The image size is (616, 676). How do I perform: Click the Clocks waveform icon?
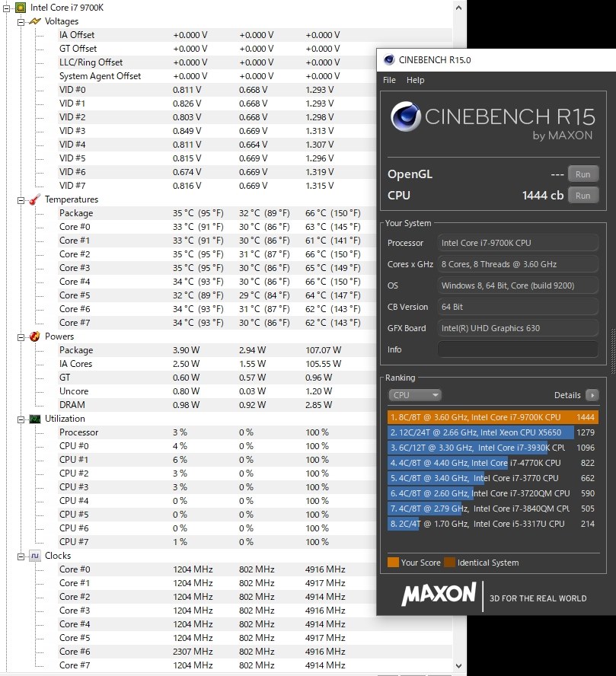pos(34,556)
